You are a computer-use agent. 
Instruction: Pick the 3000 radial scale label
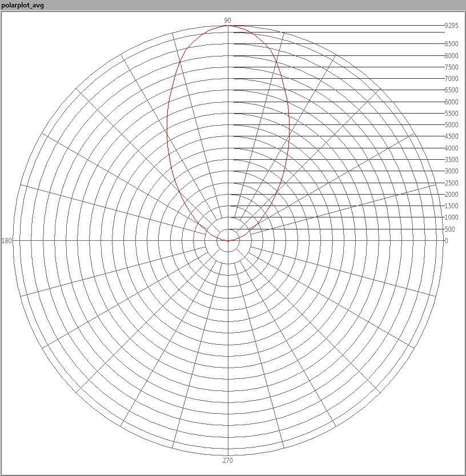tap(451, 171)
